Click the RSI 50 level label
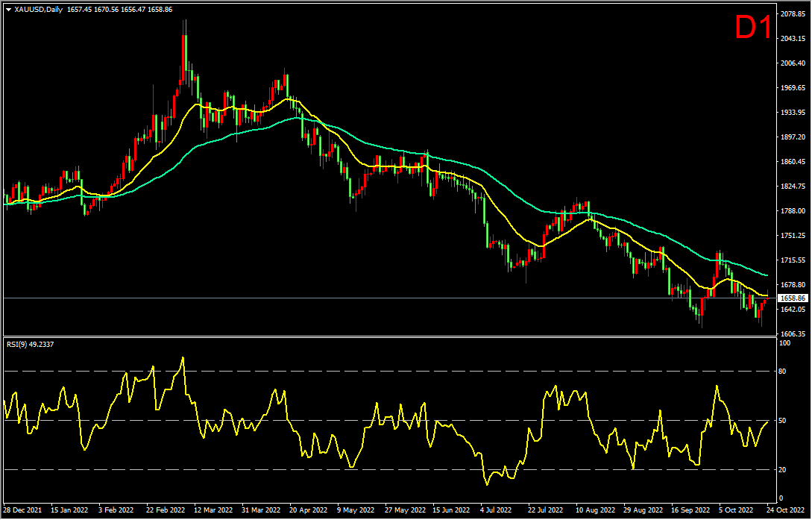Image resolution: width=812 pixels, height=520 pixels. (x=782, y=421)
